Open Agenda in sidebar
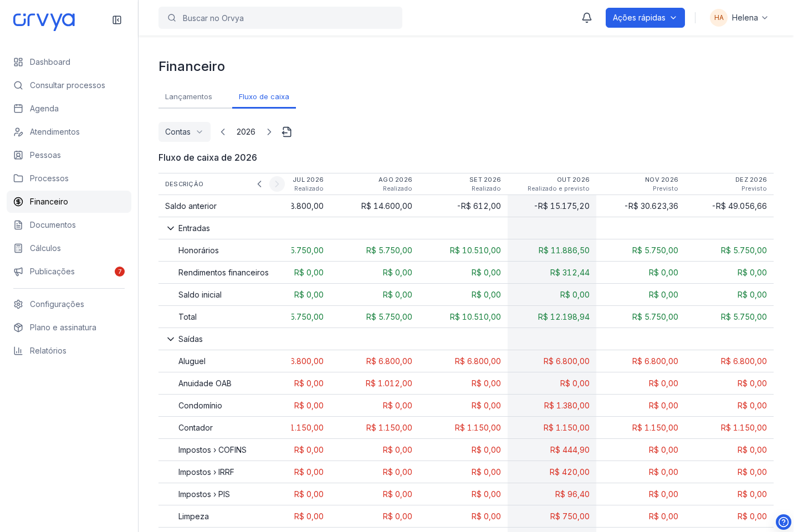The height and width of the screenshot is (532, 798). click(69, 109)
